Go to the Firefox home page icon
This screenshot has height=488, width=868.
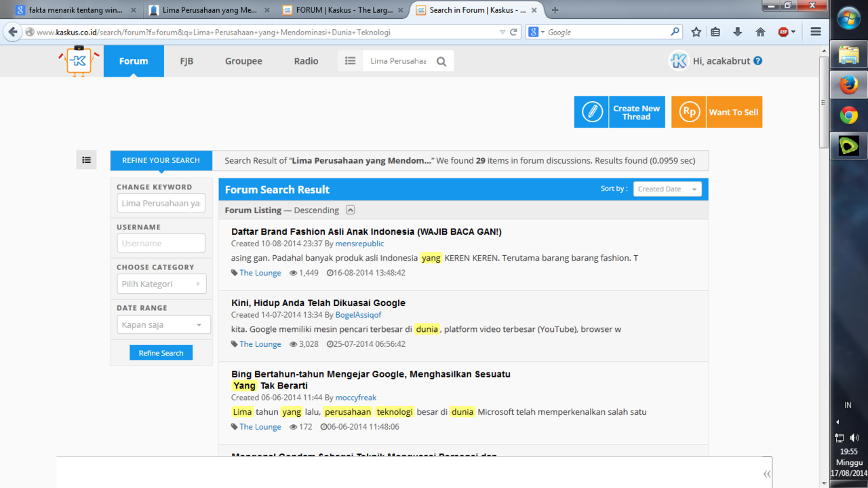760,32
